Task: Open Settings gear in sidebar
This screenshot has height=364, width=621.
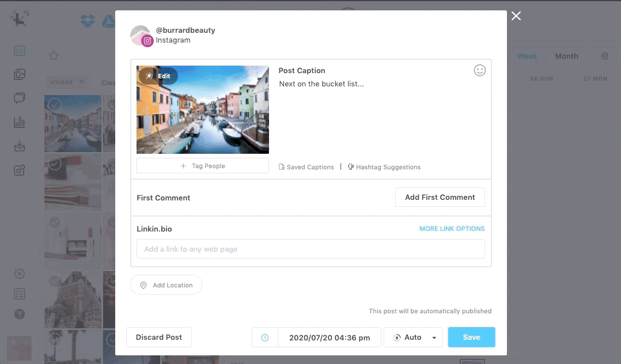Action: pyautogui.click(x=20, y=274)
